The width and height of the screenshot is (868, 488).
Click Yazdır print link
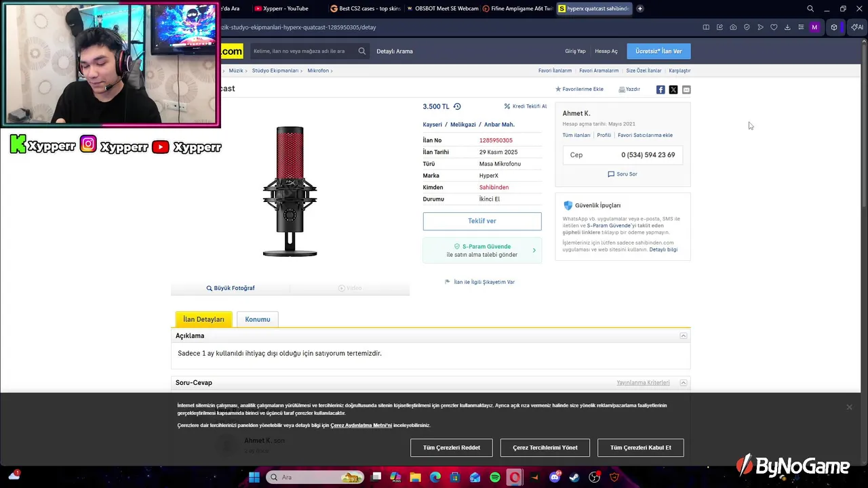[629, 89]
